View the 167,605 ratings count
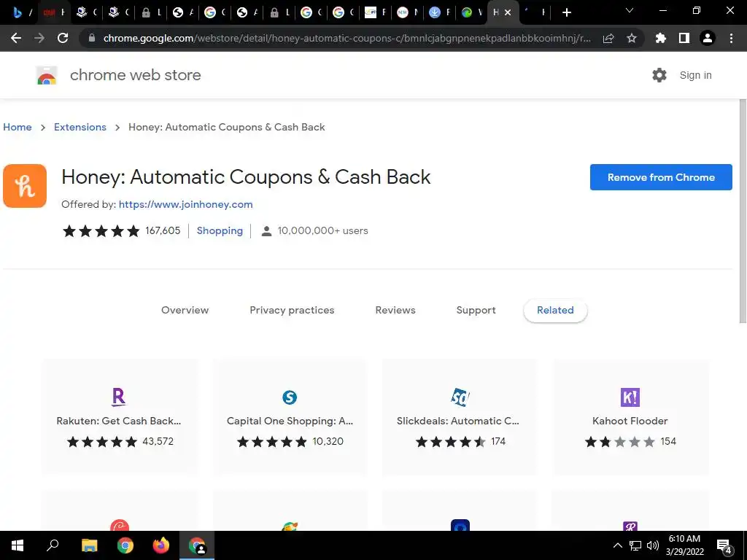Screen dimensions: 747x560 (163, 231)
